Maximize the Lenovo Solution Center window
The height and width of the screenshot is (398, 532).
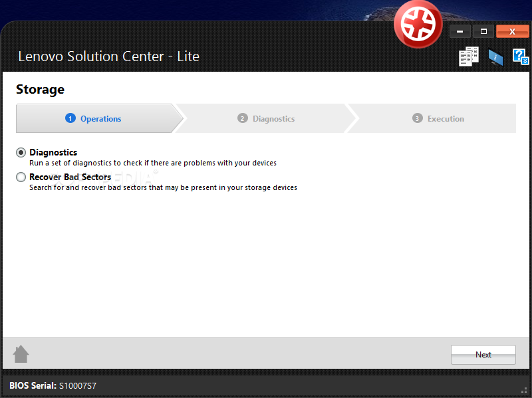pos(483,31)
